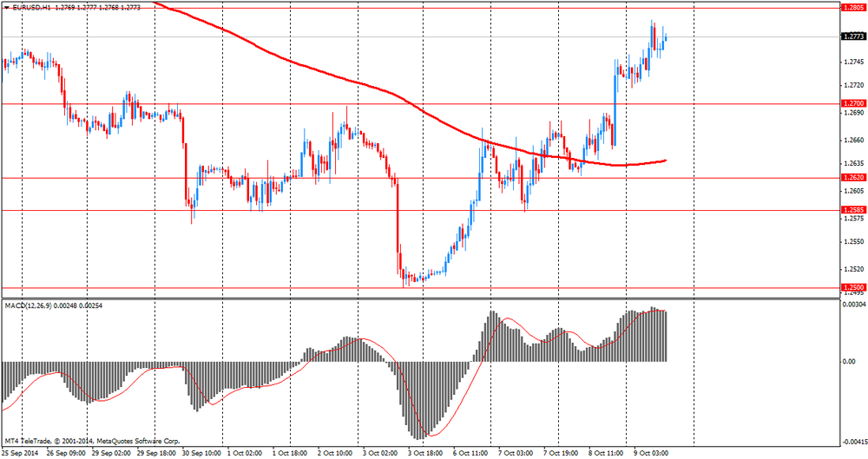Click the triangle arrow beside EURUSD,H1
This screenshot has height=459, width=868.
pyautogui.click(x=6, y=7)
